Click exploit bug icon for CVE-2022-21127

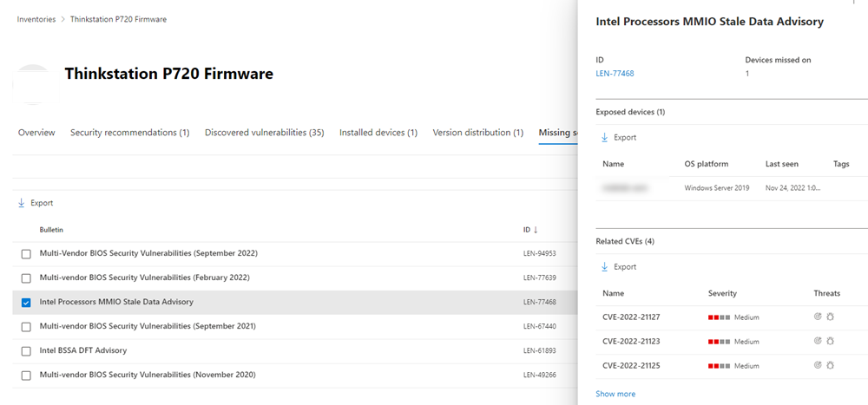click(830, 317)
